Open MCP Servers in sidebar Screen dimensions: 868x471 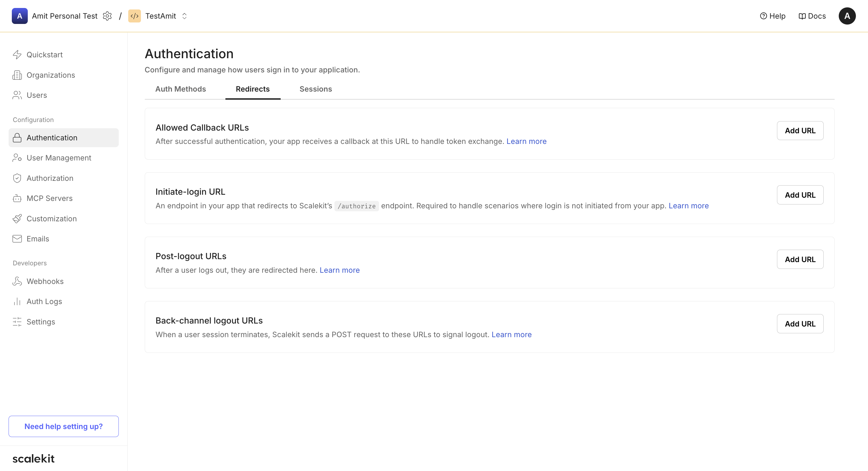[x=64, y=198]
